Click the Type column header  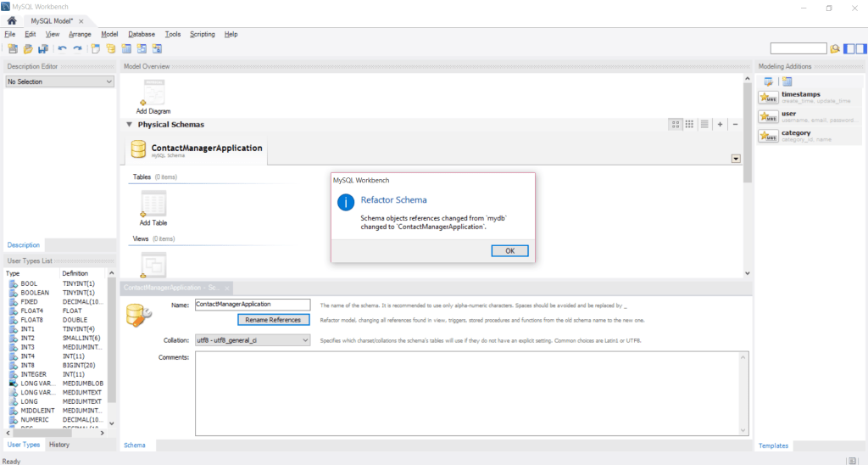[31, 273]
